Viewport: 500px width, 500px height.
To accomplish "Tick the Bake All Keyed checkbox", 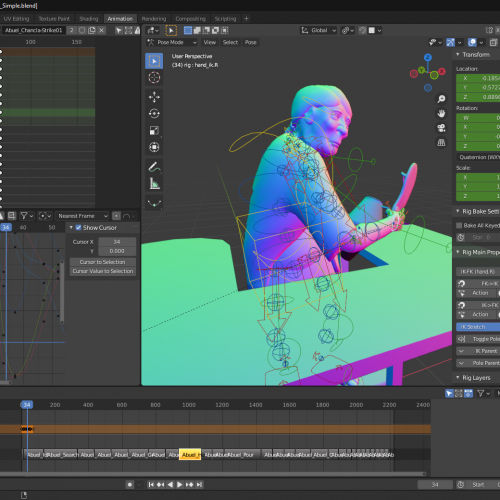I will point(459,226).
